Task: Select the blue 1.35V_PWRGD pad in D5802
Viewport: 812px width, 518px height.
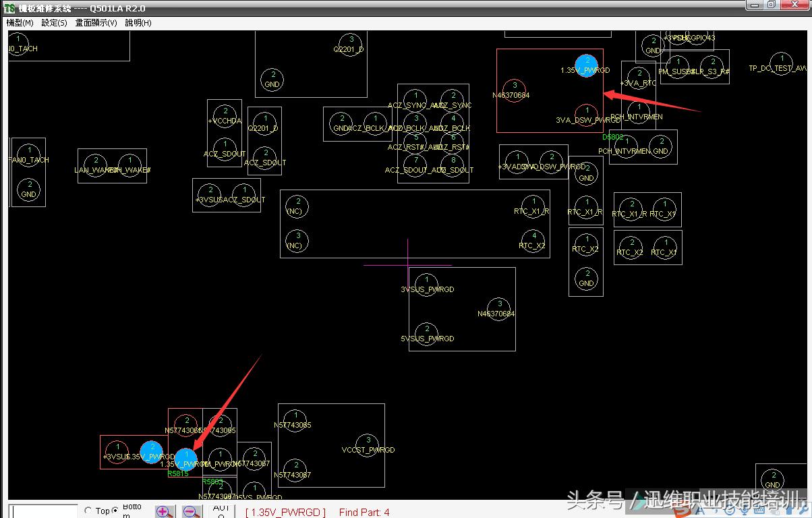Action: 587,66
